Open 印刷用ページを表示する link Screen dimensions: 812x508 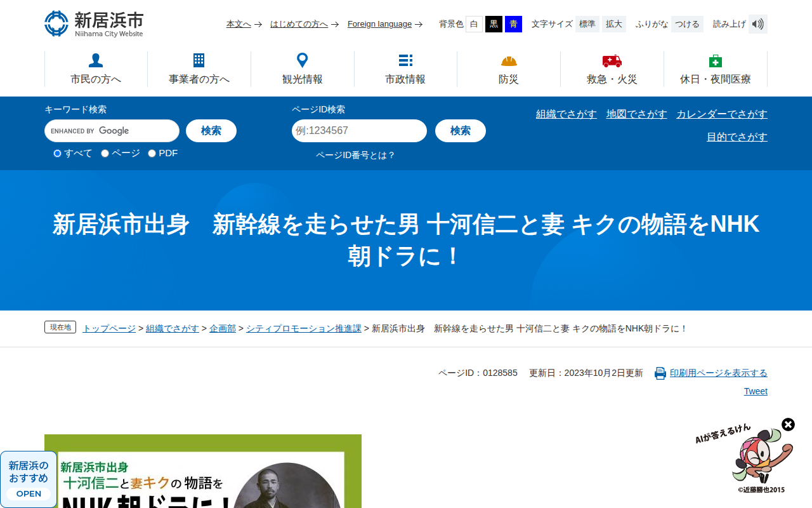[719, 373]
